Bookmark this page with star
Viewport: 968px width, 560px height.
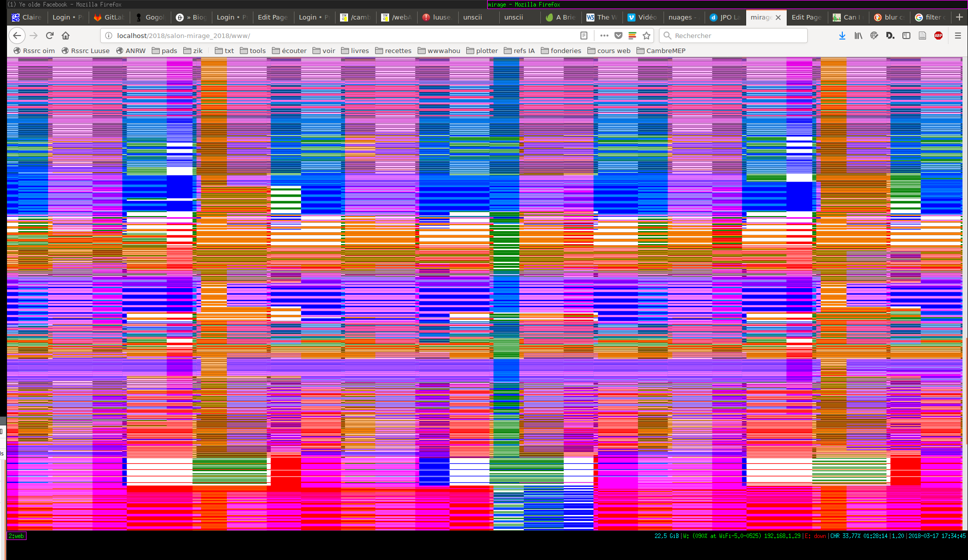pyautogui.click(x=647, y=36)
